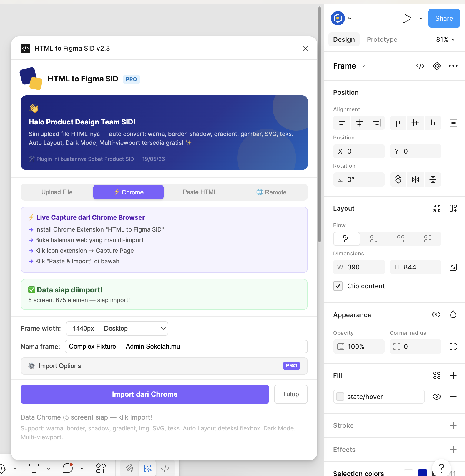This screenshot has width=465, height=476.
Task: Open the help question mark button
Action: pos(441,468)
